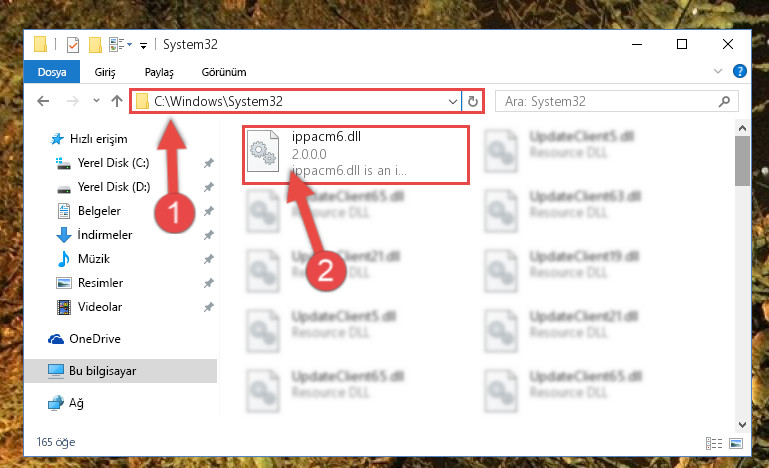Click the Back navigation arrow
This screenshot has height=468, width=769.
43,101
